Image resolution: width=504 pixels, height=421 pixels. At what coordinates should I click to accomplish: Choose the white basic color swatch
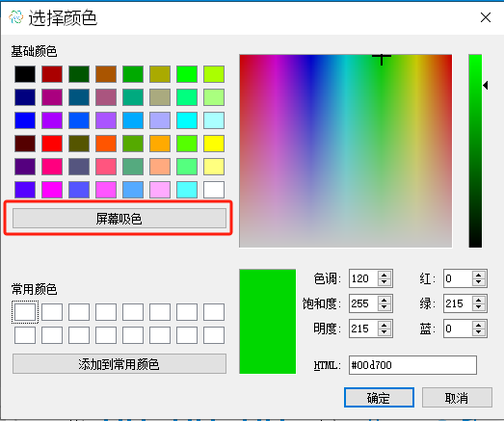[x=214, y=190]
